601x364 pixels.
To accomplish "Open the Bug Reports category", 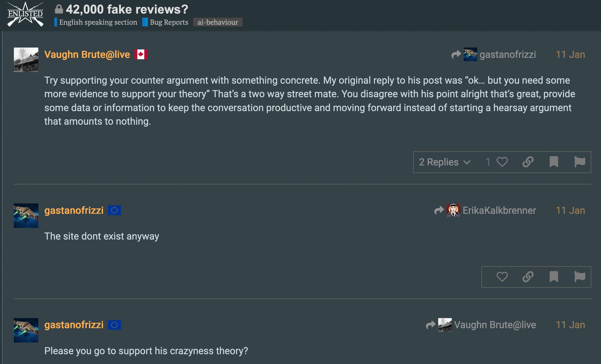I will [169, 22].
